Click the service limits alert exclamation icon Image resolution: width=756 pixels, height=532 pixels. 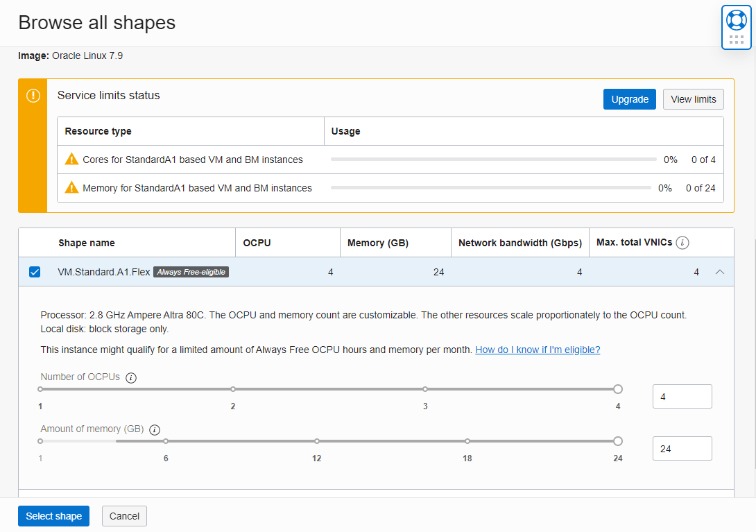(x=33, y=96)
